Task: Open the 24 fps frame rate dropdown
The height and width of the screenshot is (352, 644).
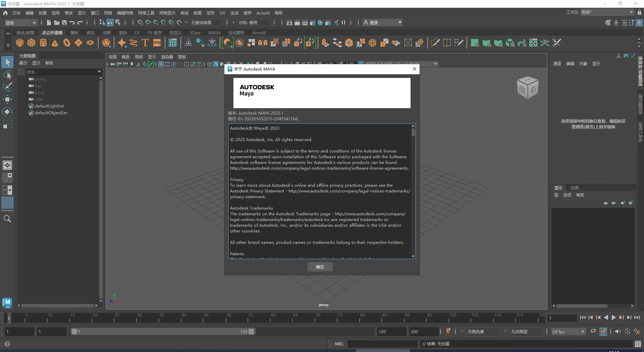Action: pos(568,332)
